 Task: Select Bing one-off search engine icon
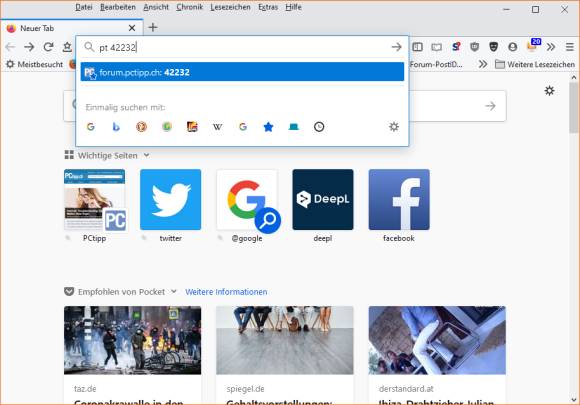click(116, 127)
